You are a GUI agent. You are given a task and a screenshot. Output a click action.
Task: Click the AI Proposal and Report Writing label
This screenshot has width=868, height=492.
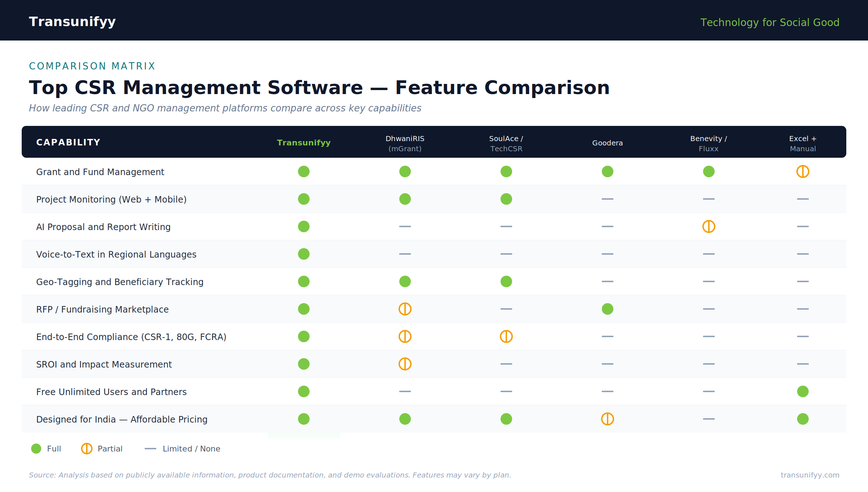tap(103, 227)
